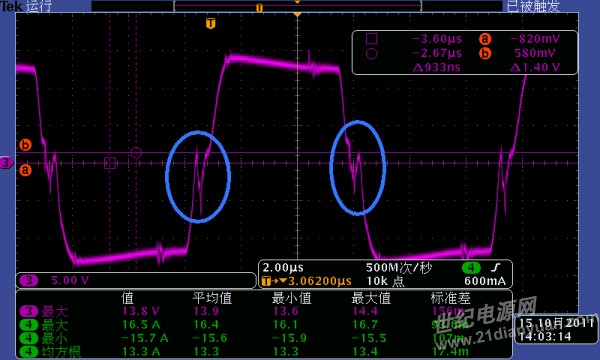
Task: Open the 2.00µs timebase setting
Action: pyautogui.click(x=283, y=267)
